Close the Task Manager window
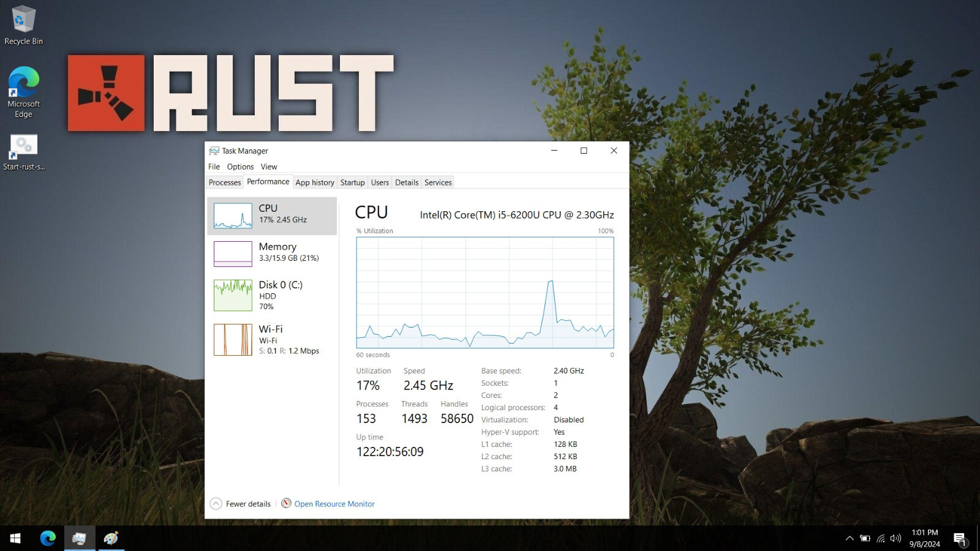Image resolution: width=980 pixels, height=551 pixels. tap(614, 151)
